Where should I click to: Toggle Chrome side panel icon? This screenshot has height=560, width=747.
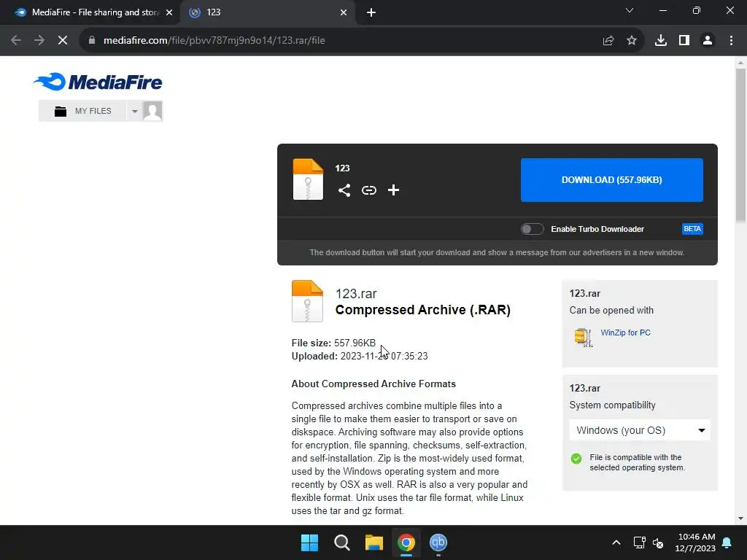684,41
